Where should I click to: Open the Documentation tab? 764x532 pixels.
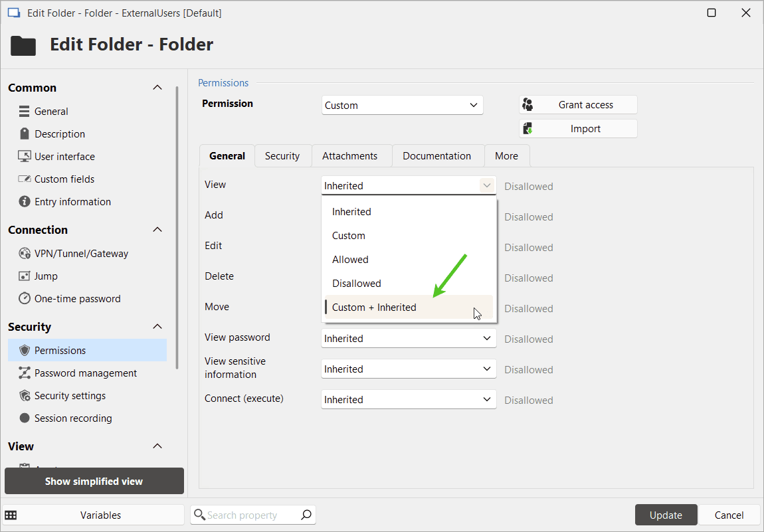tap(438, 155)
